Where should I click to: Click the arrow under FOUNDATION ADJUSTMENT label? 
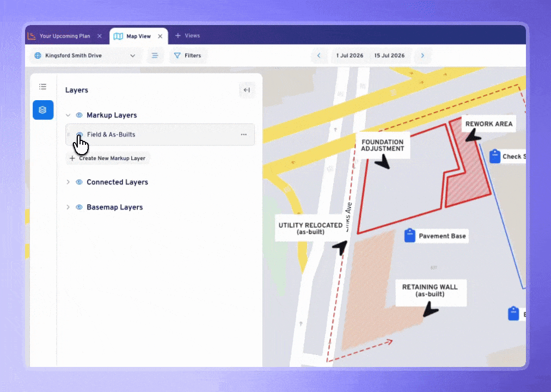(383, 162)
